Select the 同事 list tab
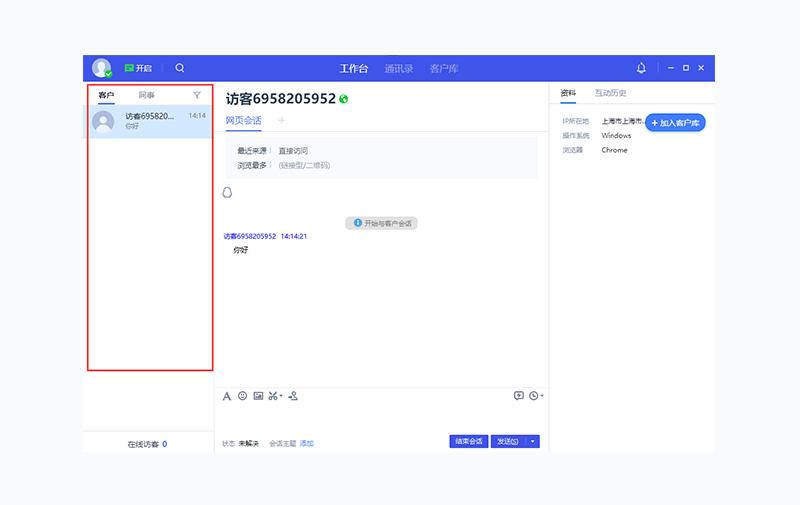Viewport: 800px width, 505px height. [x=146, y=95]
